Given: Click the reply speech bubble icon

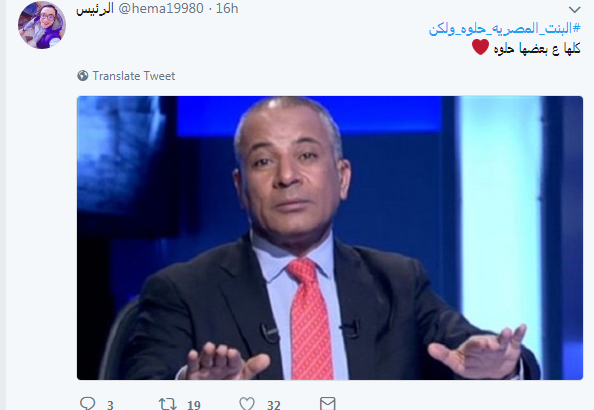Looking at the screenshot, I should click(88, 403).
